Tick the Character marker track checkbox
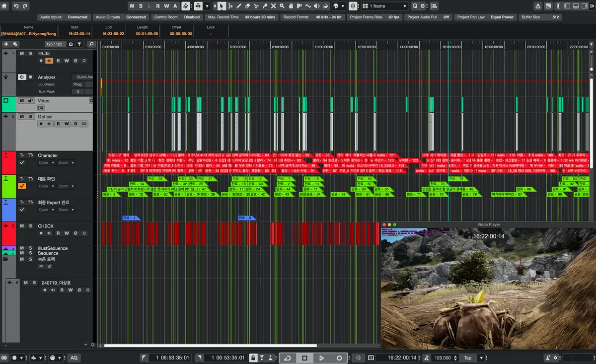 pos(22,162)
